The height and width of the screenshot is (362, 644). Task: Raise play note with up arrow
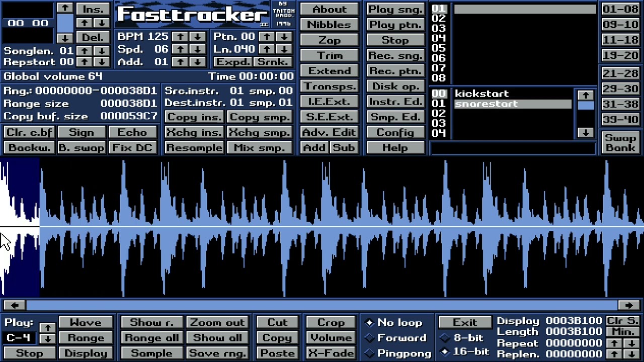[x=47, y=328]
